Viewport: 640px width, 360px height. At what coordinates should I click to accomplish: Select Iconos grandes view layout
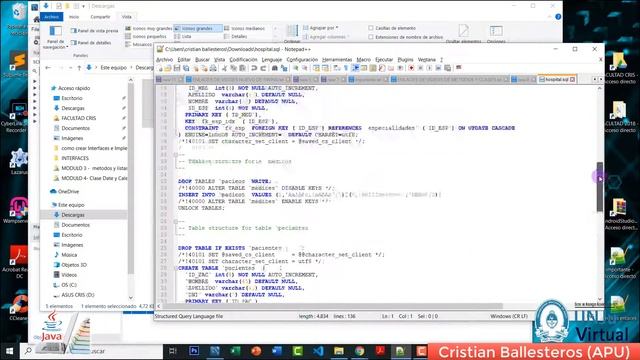[x=198, y=29]
